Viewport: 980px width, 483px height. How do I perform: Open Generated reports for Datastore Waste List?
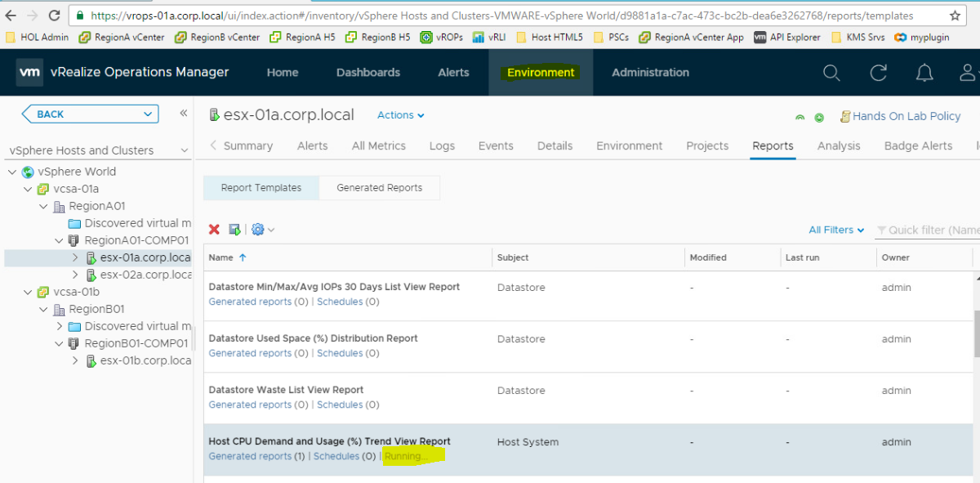coord(250,405)
